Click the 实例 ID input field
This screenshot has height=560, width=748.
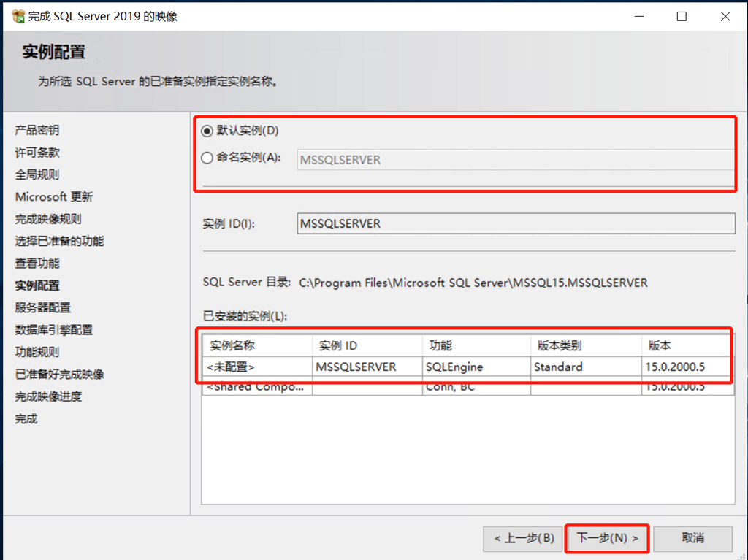tap(516, 223)
